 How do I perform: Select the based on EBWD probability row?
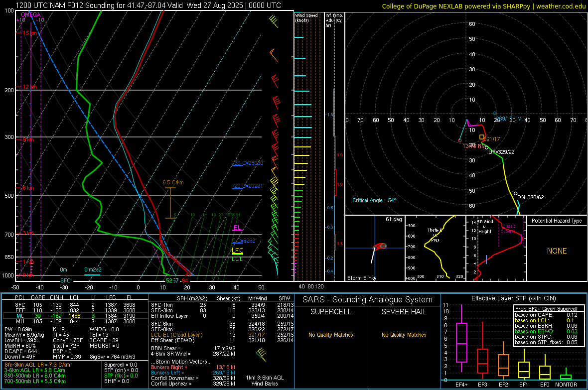546,331
